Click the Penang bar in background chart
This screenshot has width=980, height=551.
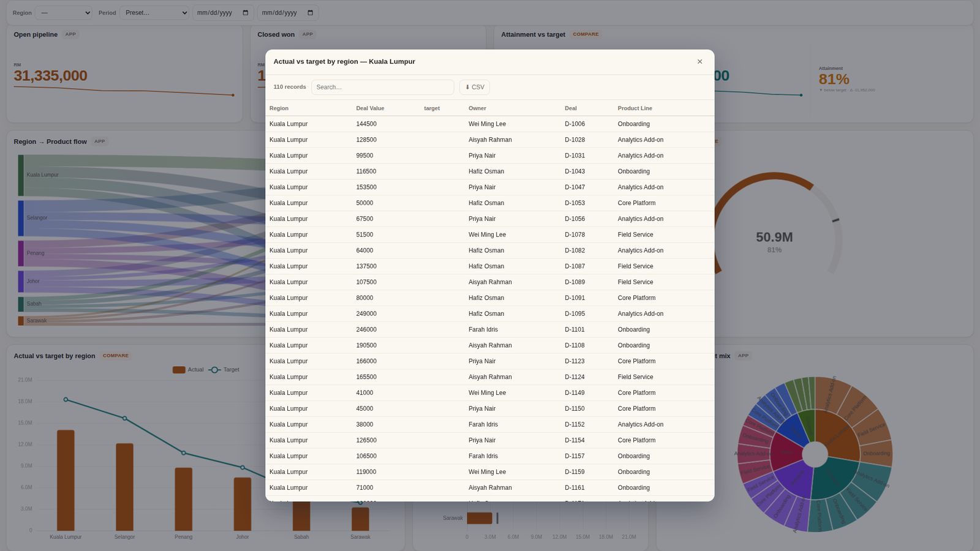[184, 500]
